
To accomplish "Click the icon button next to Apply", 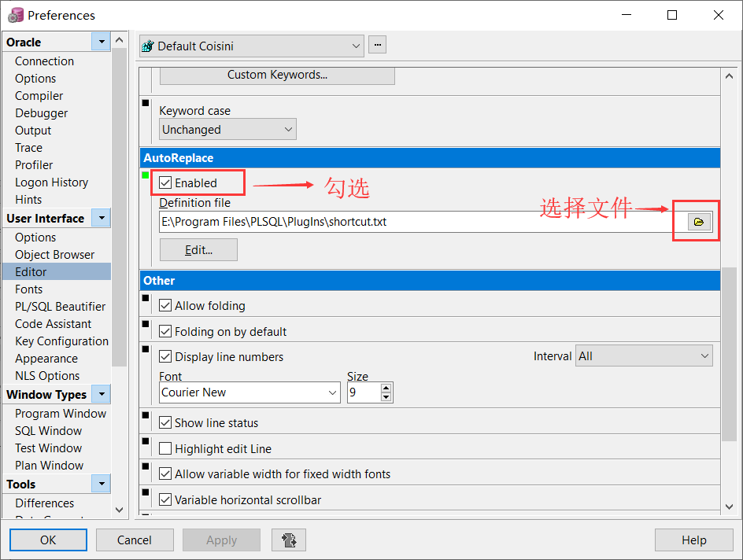I will [x=288, y=540].
